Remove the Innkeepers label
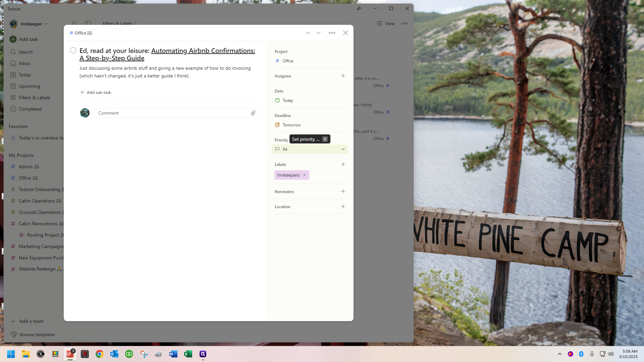This screenshot has width=644, height=362. coord(305,175)
